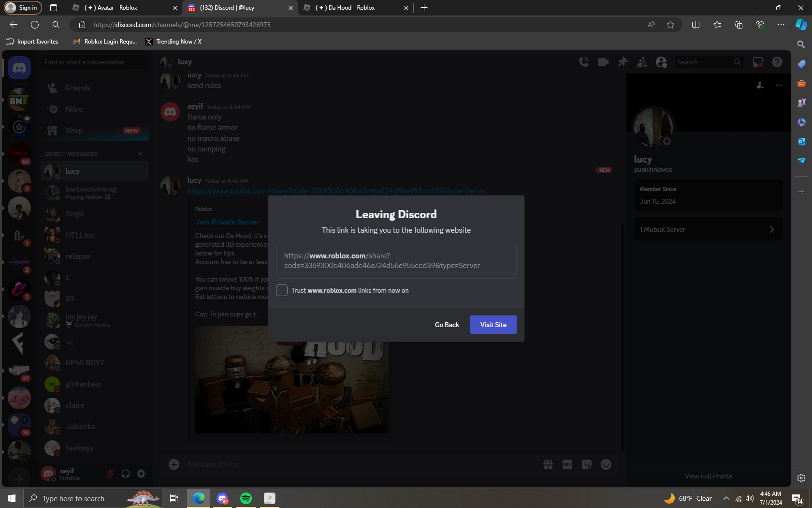The width and height of the screenshot is (812, 508).
Task: Click the Roblox share link in chat
Action: (x=337, y=191)
